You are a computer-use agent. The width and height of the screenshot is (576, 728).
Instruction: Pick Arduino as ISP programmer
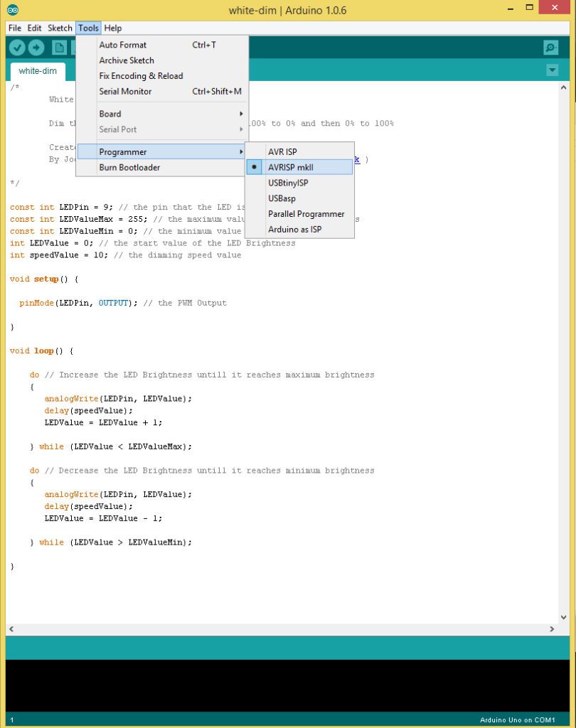(294, 230)
